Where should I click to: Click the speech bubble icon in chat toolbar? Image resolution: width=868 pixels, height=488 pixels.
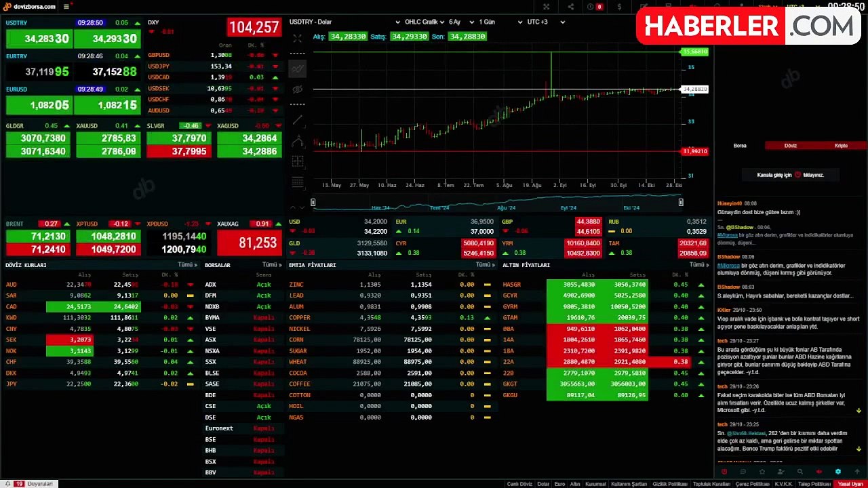tap(743, 472)
